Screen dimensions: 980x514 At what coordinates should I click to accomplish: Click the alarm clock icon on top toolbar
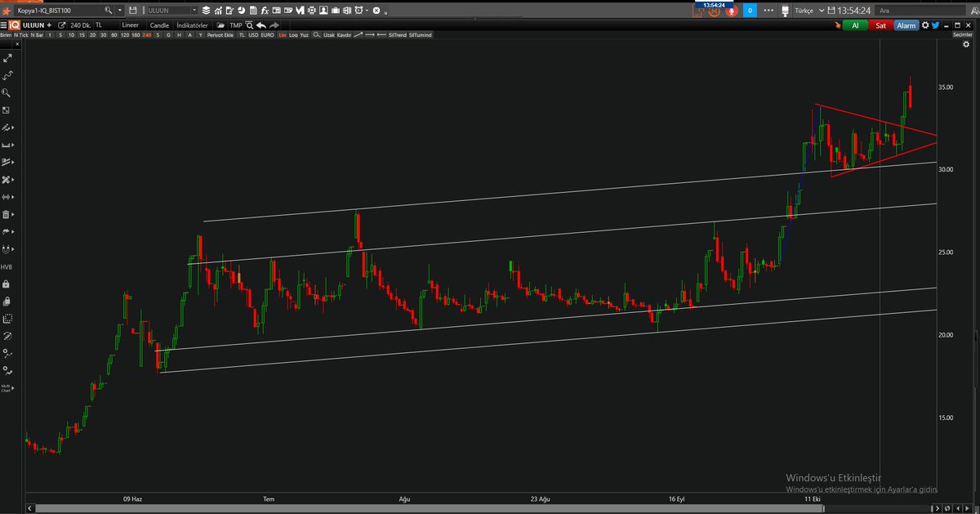point(359,11)
